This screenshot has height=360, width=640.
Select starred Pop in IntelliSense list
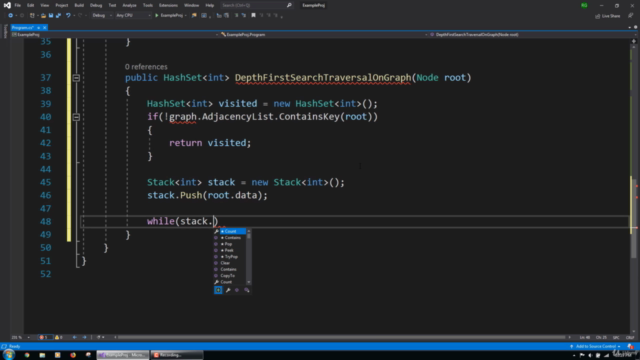[x=230, y=244]
